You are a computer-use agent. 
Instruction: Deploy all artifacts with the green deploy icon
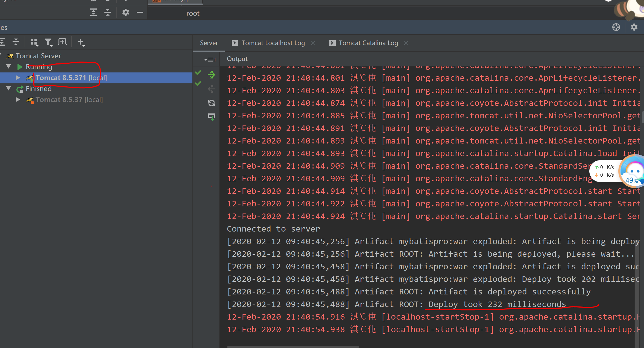[x=211, y=74]
